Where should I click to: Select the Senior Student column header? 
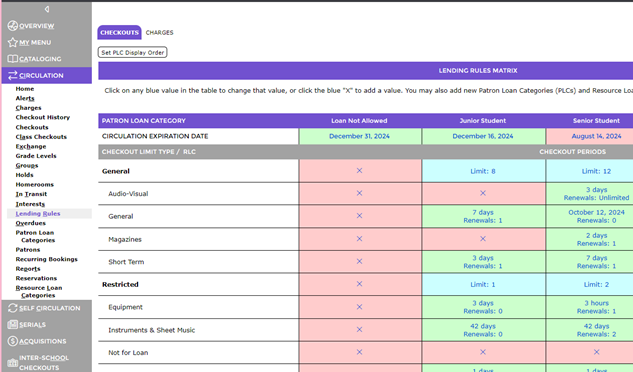pos(596,120)
